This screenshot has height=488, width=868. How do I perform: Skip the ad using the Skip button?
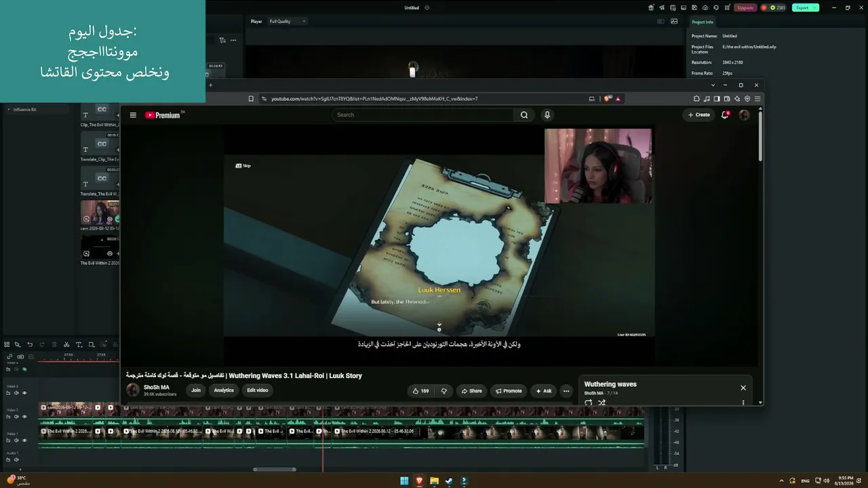tap(243, 166)
